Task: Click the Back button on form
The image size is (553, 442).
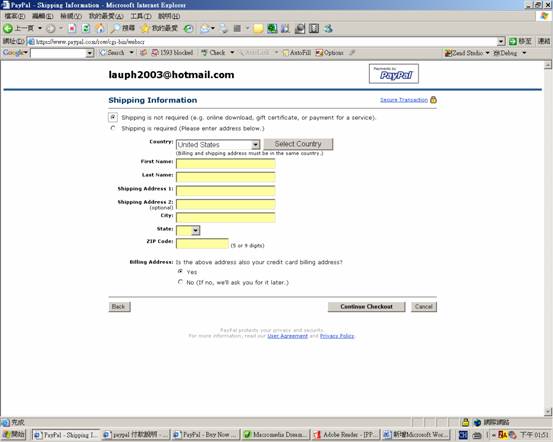Action: [x=119, y=307]
